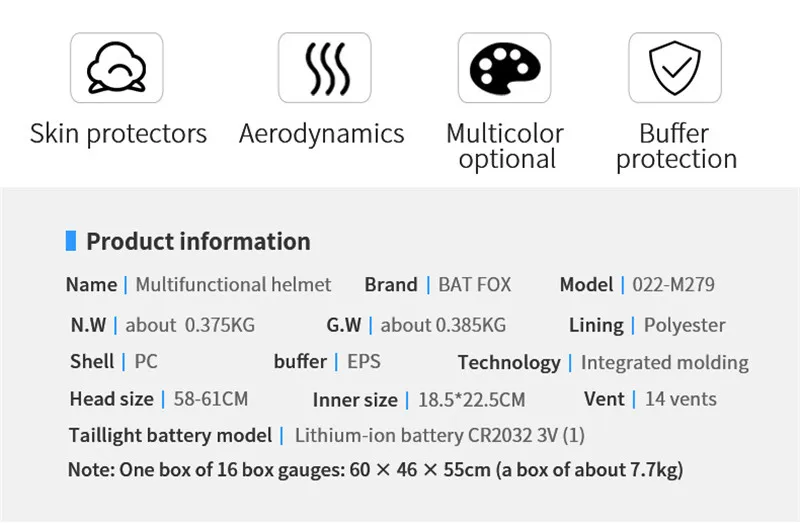The width and height of the screenshot is (800, 531).
Task: Select the "Aerodynamics" caption text
Action: 322,134
